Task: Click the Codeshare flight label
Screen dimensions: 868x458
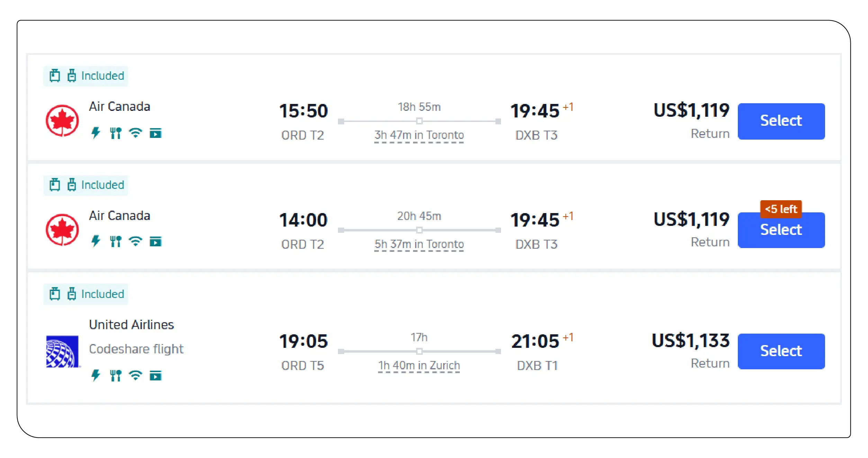Action: point(136,349)
